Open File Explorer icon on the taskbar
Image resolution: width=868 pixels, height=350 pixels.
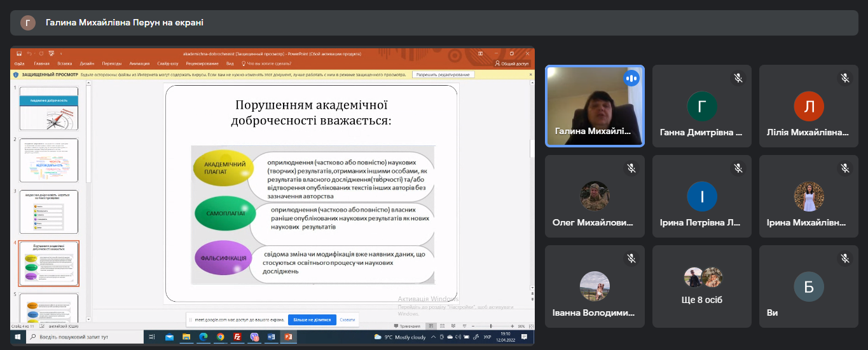(x=186, y=337)
